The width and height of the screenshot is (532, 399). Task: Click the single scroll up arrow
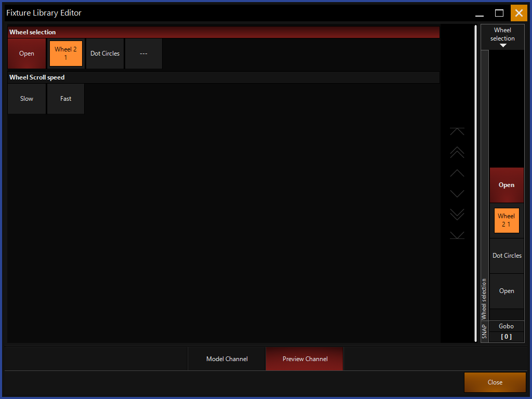click(457, 173)
